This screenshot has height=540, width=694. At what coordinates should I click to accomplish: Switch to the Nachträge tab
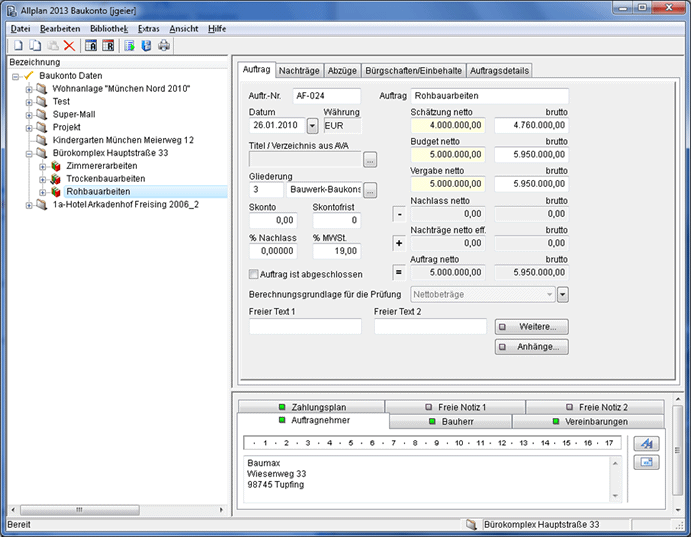pos(299,71)
